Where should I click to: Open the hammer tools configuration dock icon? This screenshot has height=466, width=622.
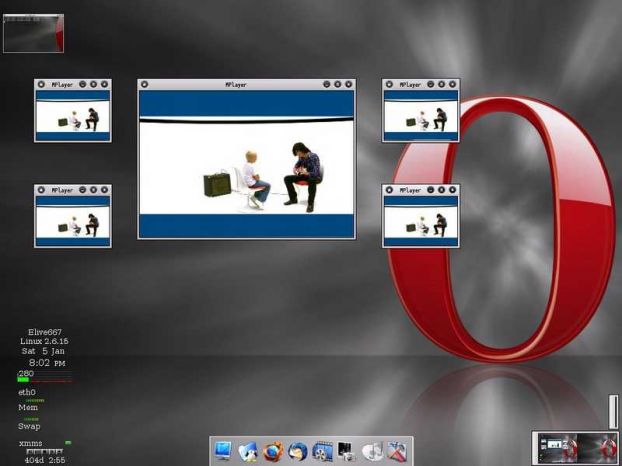pos(397,452)
